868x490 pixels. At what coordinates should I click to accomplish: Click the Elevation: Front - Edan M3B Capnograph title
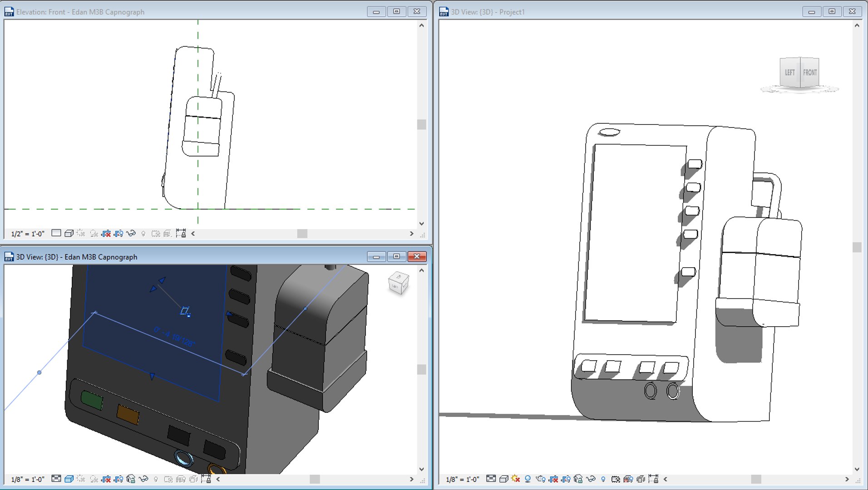[x=80, y=12]
